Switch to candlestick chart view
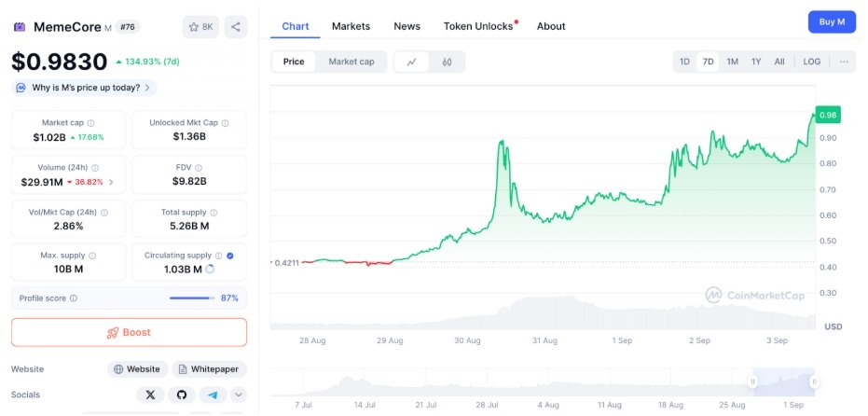 [x=447, y=62]
